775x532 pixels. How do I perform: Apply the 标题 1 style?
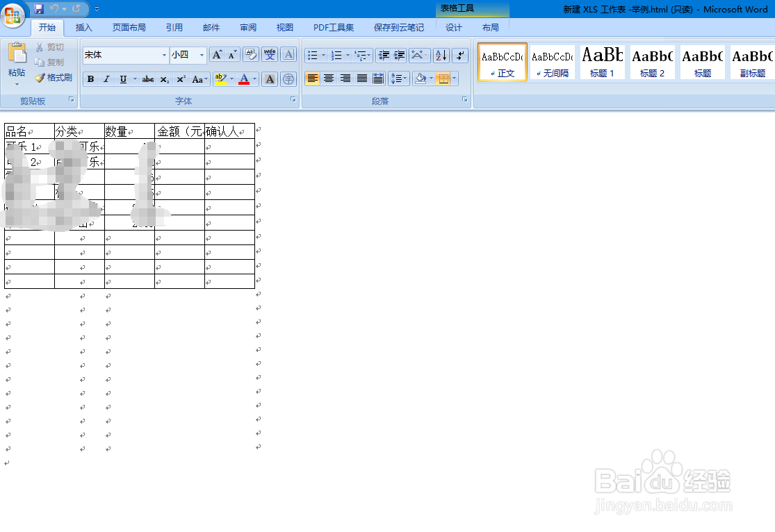pyautogui.click(x=602, y=63)
